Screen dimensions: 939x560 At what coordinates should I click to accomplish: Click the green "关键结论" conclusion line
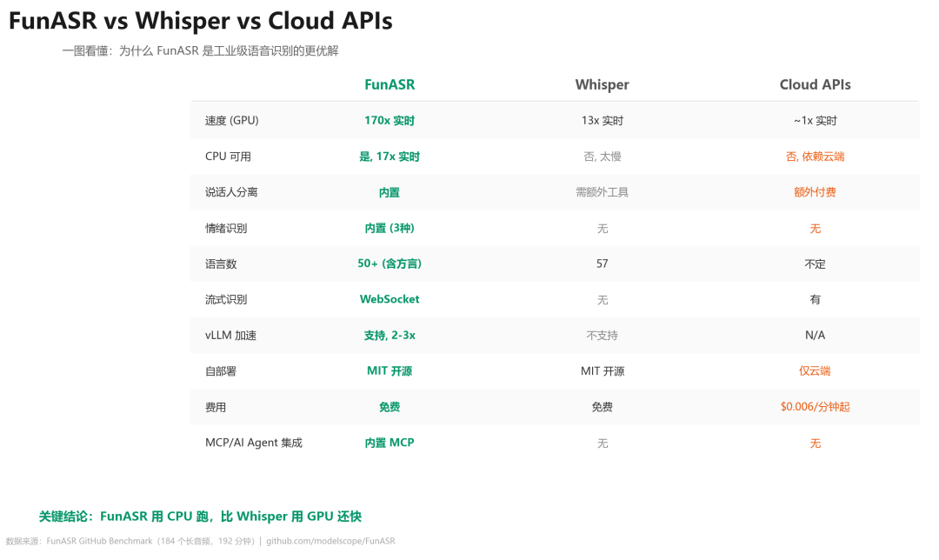coord(200,517)
